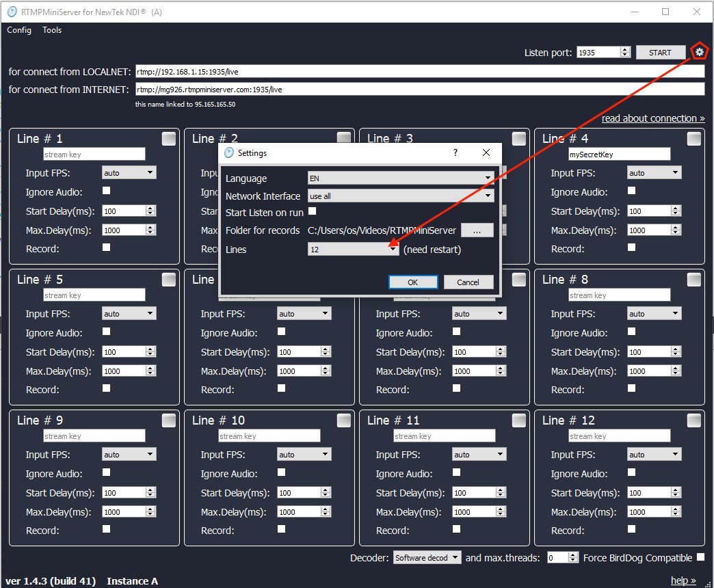Click the INTERNET rtmp address field
Screen dimensions: 714x588
pyautogui.click(x=420, y=89)
